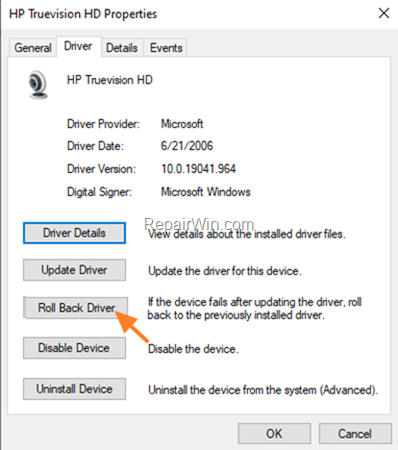Viewport: 398px width, 450px height.
Task: Click the Driver Provider value Microsoft
Action: point(182,124)
